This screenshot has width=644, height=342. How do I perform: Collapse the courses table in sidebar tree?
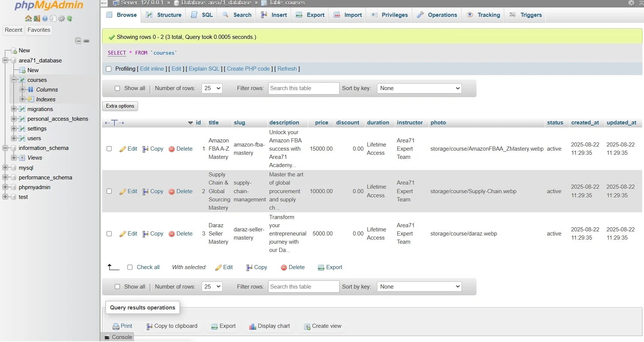pyautogui.click(x=14, y=80)
